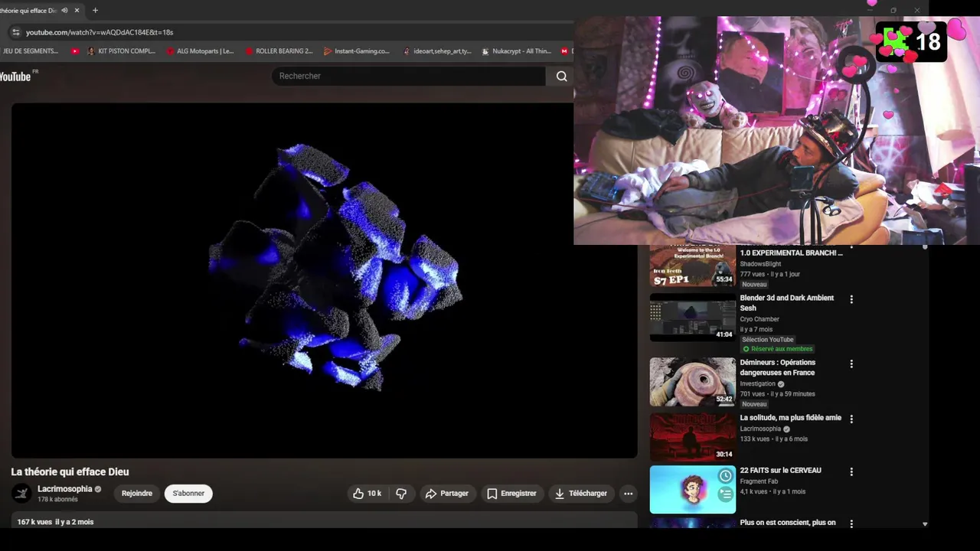Image resolution: width=980 pixels, height=551 pixels.
Task: Open Nukacrypt - All Thin bookmark
Action: (x=516, y=51)
